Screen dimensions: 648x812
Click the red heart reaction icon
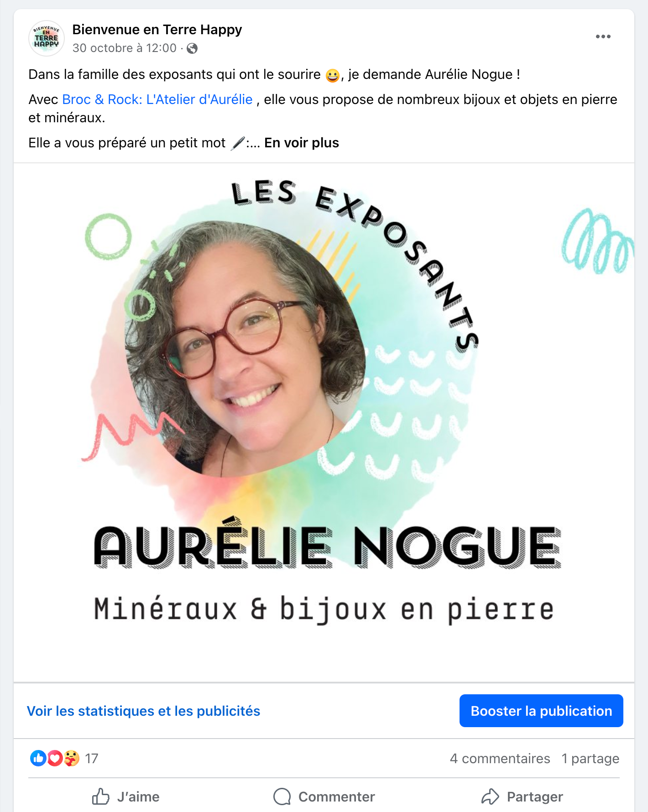click(55, 758)
